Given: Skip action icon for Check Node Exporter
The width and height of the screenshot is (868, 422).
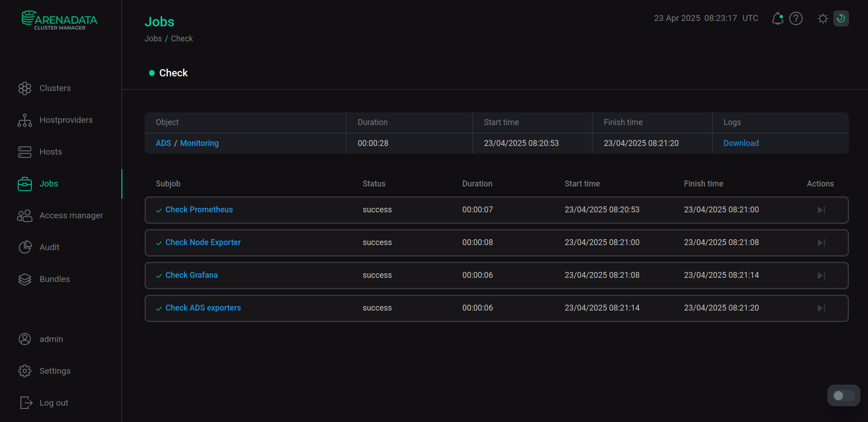Looking at the screenshot, I should [821, 243].
